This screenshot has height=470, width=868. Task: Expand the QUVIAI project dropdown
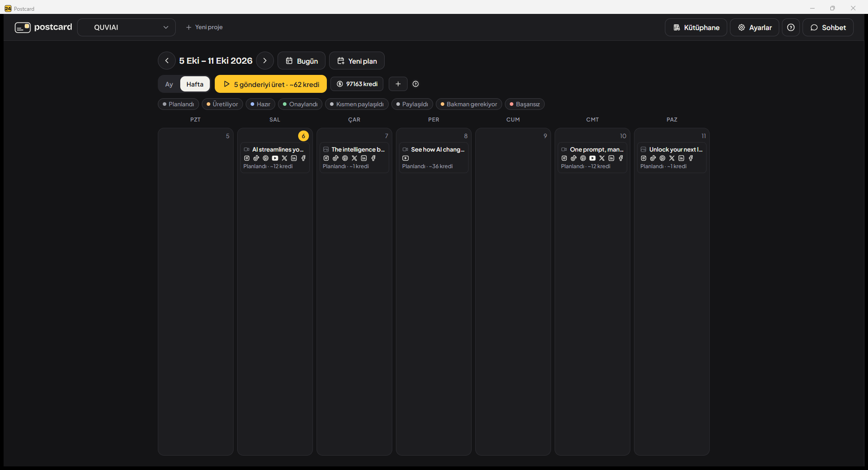pyautogui.click(x=126, y=27)
